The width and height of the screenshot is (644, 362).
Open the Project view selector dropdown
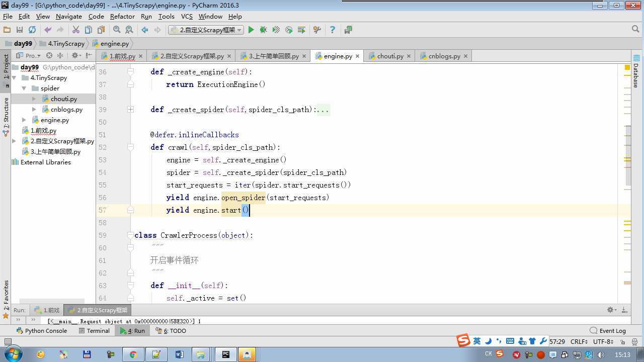pyautogui.click(x=29, y=56)
